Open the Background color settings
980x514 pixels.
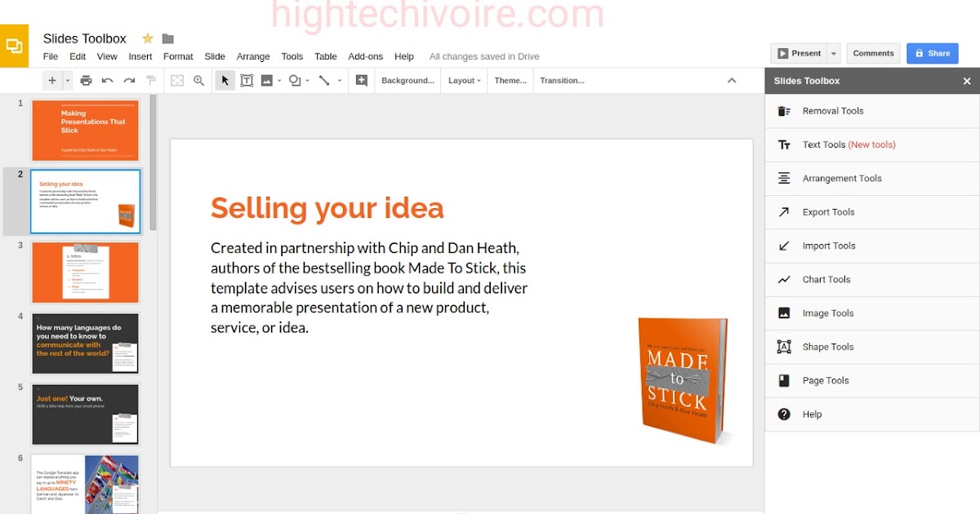click(408, 80)
